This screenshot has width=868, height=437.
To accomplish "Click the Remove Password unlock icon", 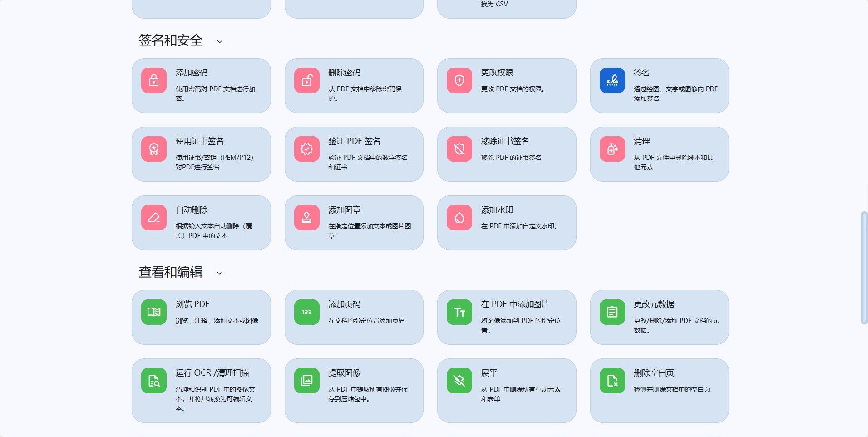I will pyautogui.click(x=306, y=81).
